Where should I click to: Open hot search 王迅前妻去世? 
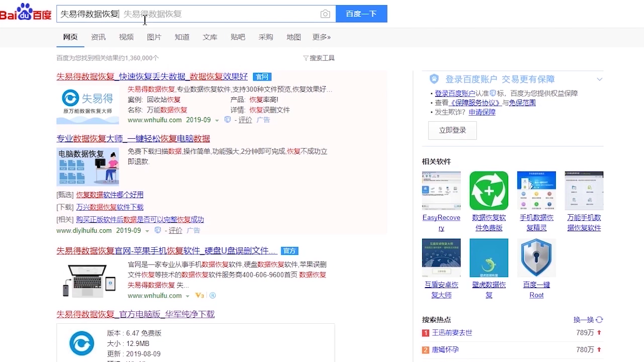(x=452, y=333)
